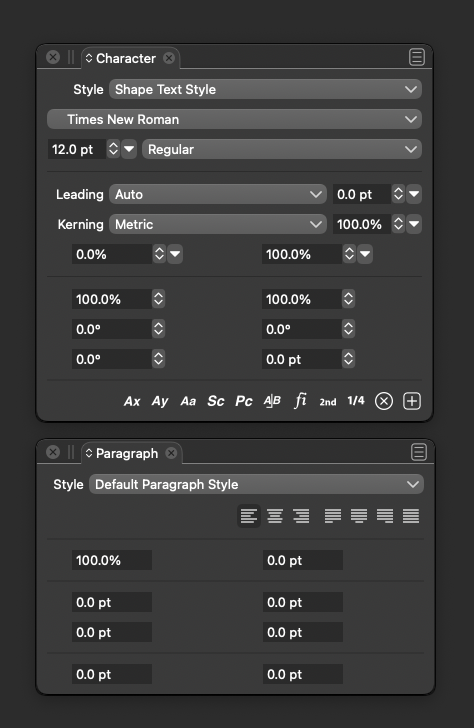Select align center paragraph button
The height and width of the screenshot is (728, 474).
[275, 516]
